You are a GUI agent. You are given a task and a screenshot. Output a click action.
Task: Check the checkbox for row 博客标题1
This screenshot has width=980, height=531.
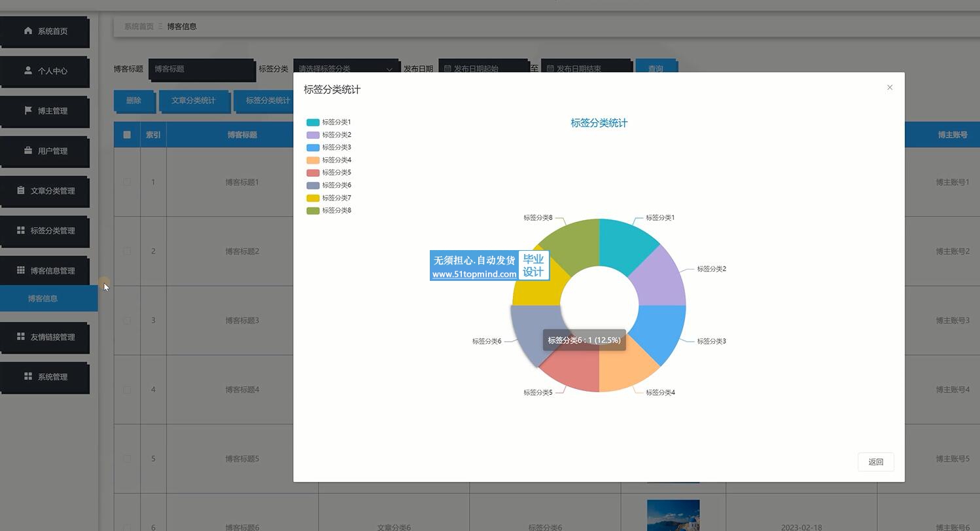tap(127, 182)
